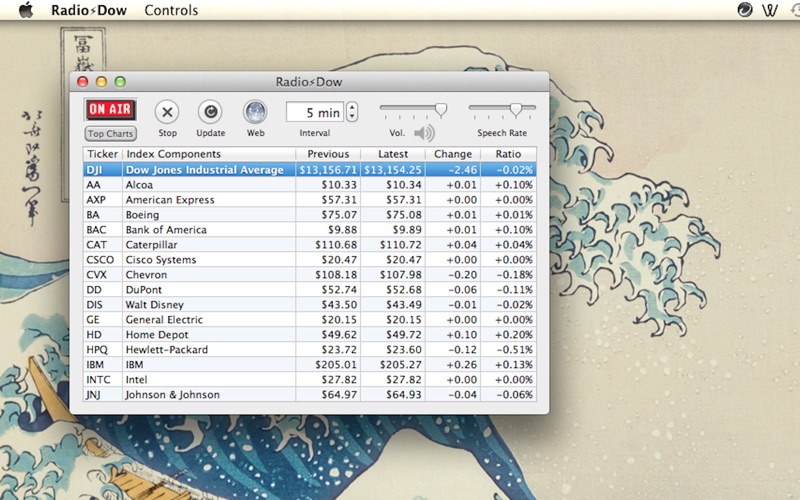Toggle the ON AIR indicator
800x500 pixels.
pos(110,109)
